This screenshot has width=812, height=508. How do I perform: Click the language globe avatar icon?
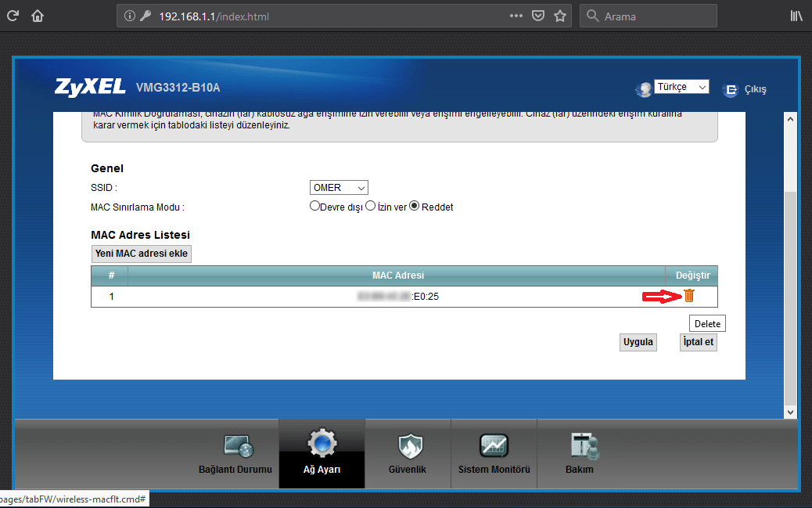coord(643,89)
